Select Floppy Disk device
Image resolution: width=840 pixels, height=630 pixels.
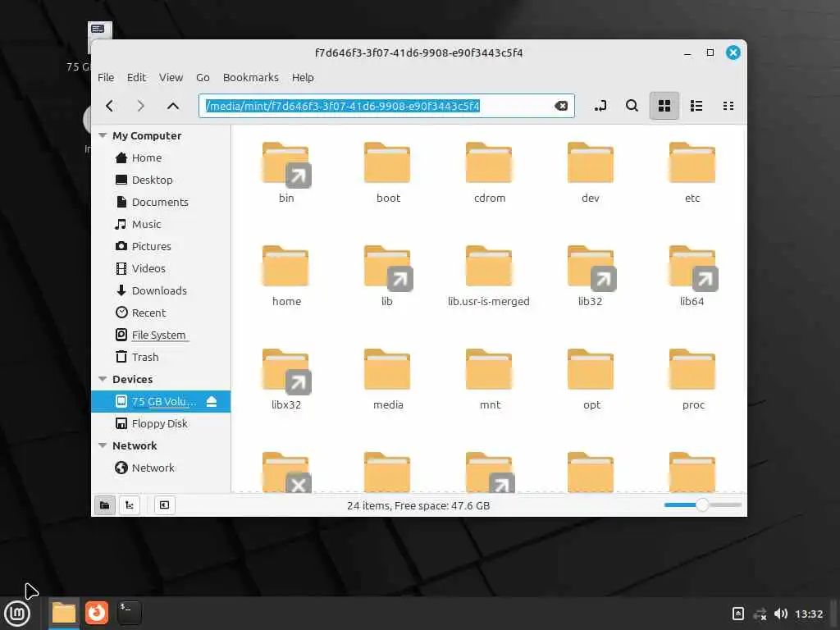click(161, 424)
